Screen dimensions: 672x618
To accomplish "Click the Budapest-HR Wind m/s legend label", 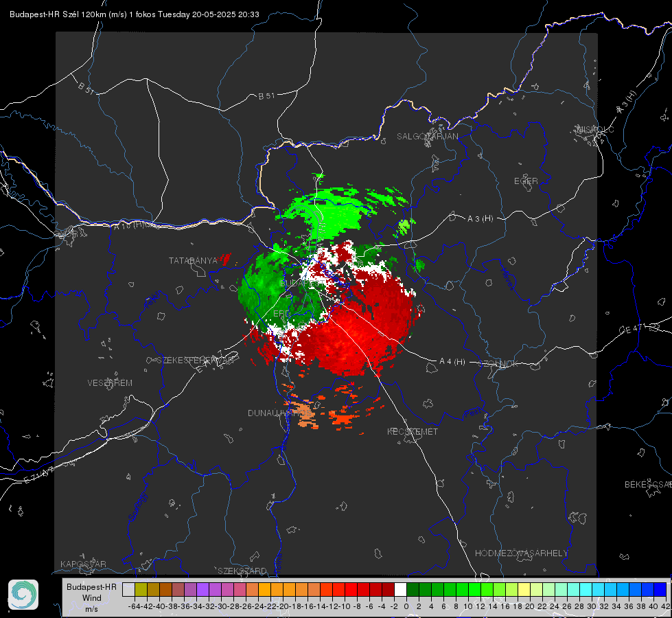I will pyautogui.click(x=92, y=597).
